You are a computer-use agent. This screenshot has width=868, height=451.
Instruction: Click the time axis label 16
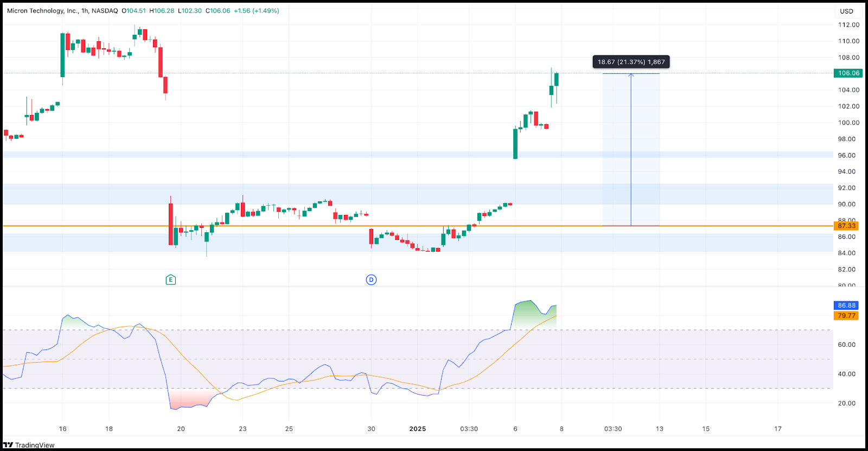[63, 429]
